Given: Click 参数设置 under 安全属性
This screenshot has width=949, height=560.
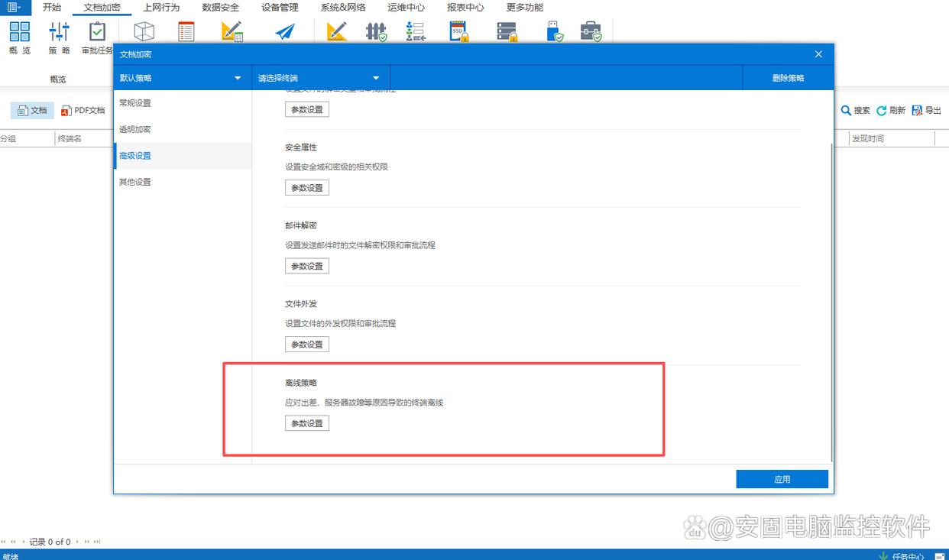Looking at the screenshot, I should (x=307, y=188).
